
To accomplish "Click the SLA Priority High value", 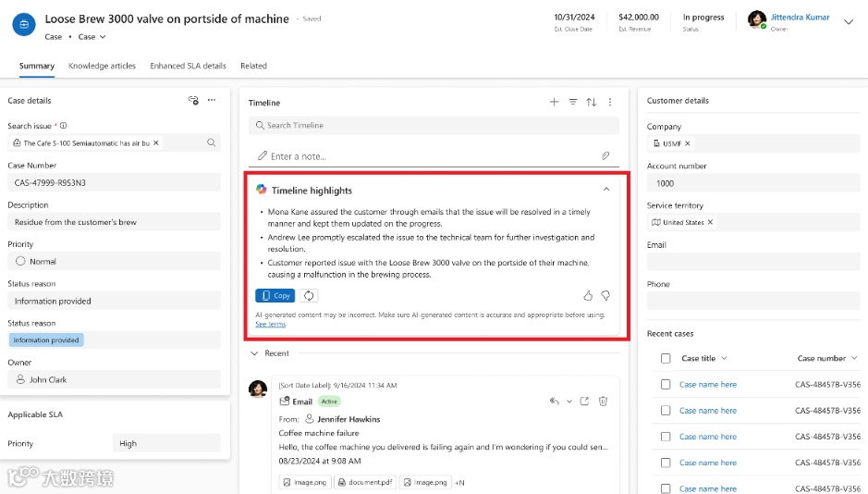I will (166, 443).
